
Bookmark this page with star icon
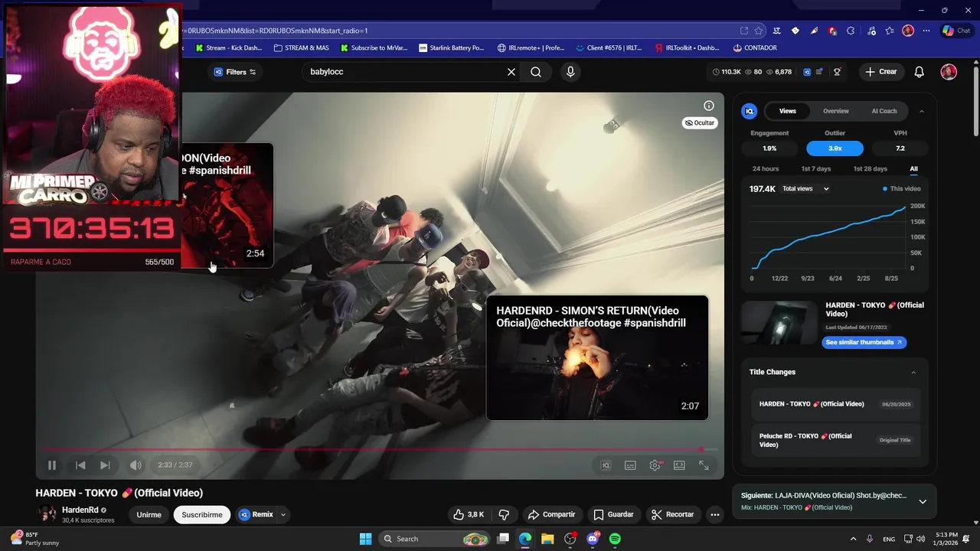coord(759,31)
